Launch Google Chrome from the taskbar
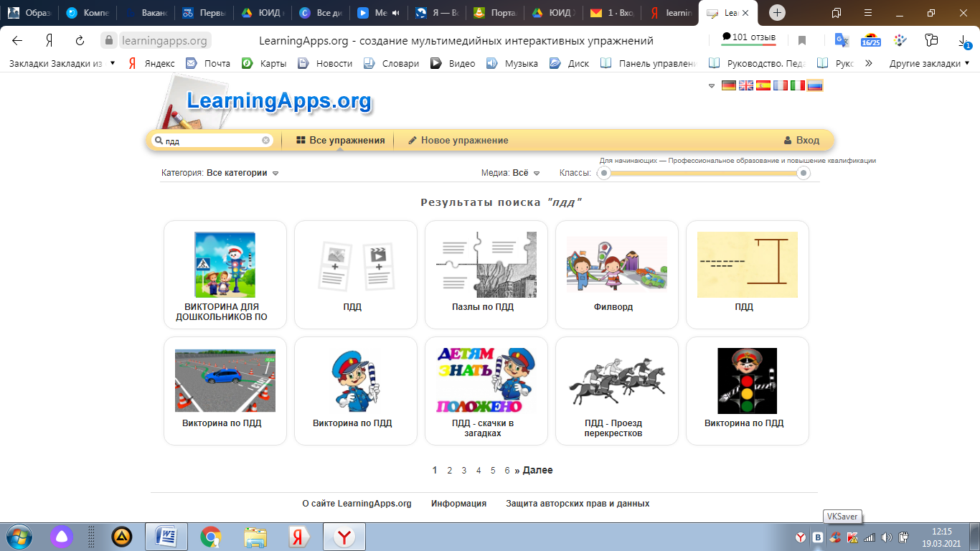 [x=210, y=536]
